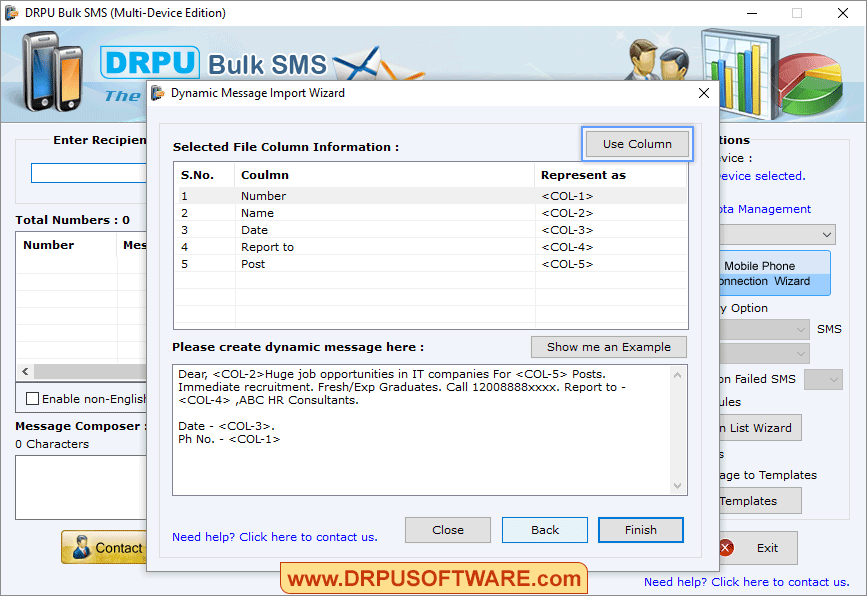The width and height of the screenshot is (867, 596).
Task: Click the <COL-2> represent-as cell
Action: click(567, 213)
